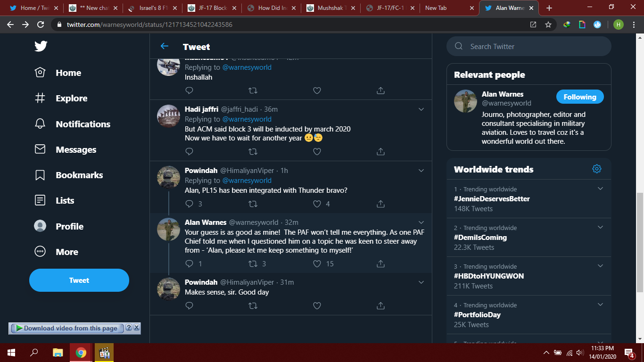Like the Inshallah tweet
The image size is (644, 362).
click(x=317, y=90)
